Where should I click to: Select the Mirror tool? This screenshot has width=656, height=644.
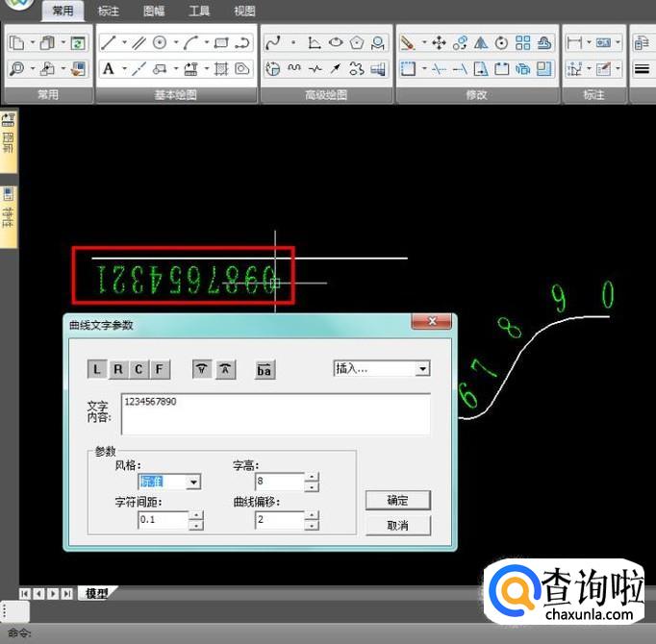(481, 42)
